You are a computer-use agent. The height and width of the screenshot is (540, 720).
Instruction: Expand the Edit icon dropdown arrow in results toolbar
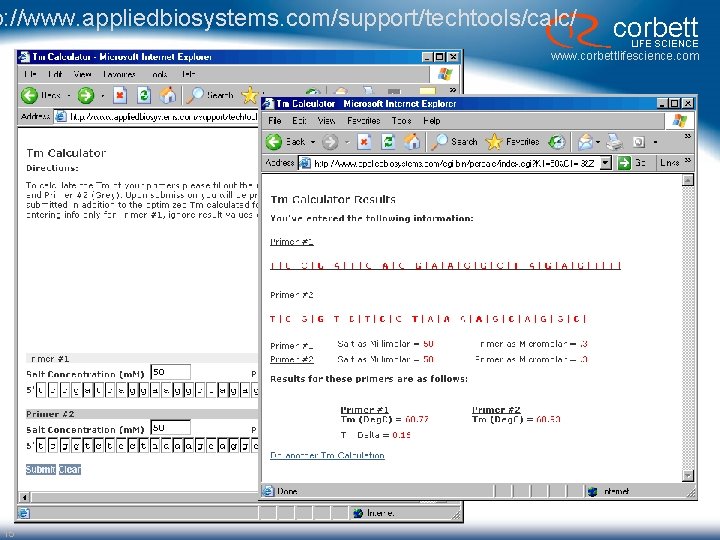pyautogui.click(x=655, y=142)
